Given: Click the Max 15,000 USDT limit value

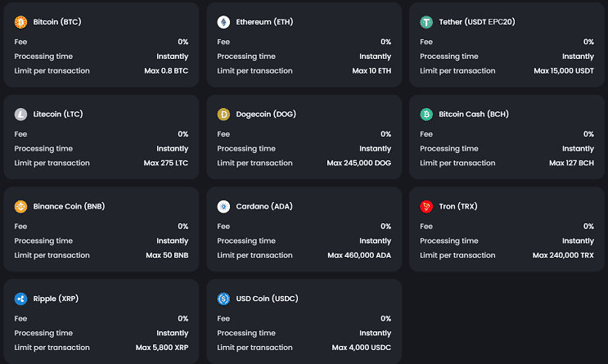Looking at the screenshot, I should [x=564, y=71].
